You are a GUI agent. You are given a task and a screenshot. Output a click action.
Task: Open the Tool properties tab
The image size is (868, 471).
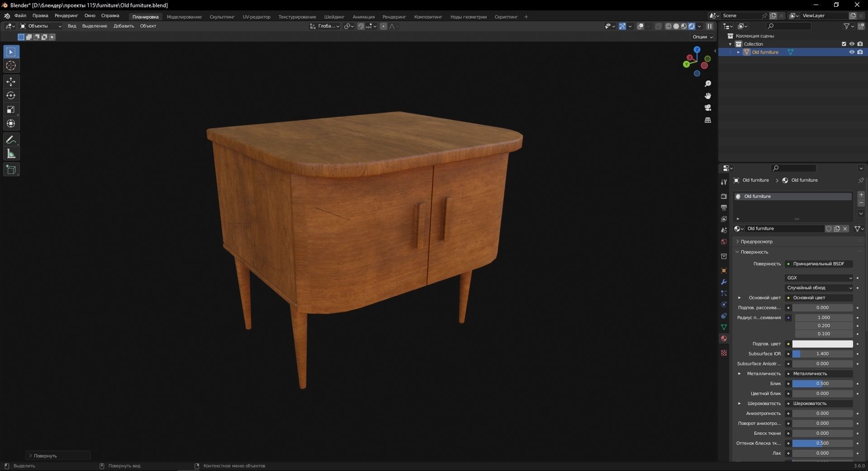pos(724,182)
